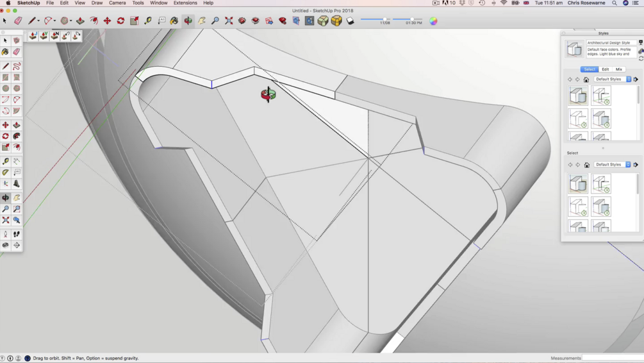This screenshot has height=363, width=644.
Task: Select the Zoom Window tool in left palette
Action: point(17,209)
